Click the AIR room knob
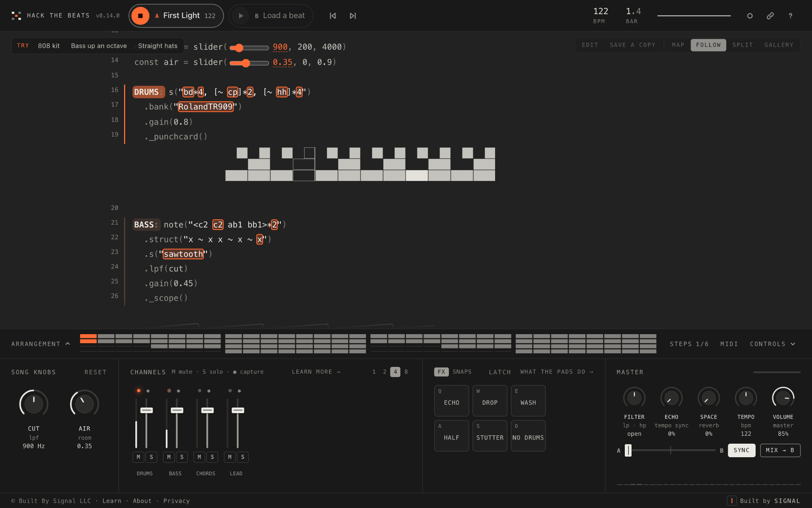The height and width of the screenshot is (508, 812). pyautogui.click(x=85, y=403)
